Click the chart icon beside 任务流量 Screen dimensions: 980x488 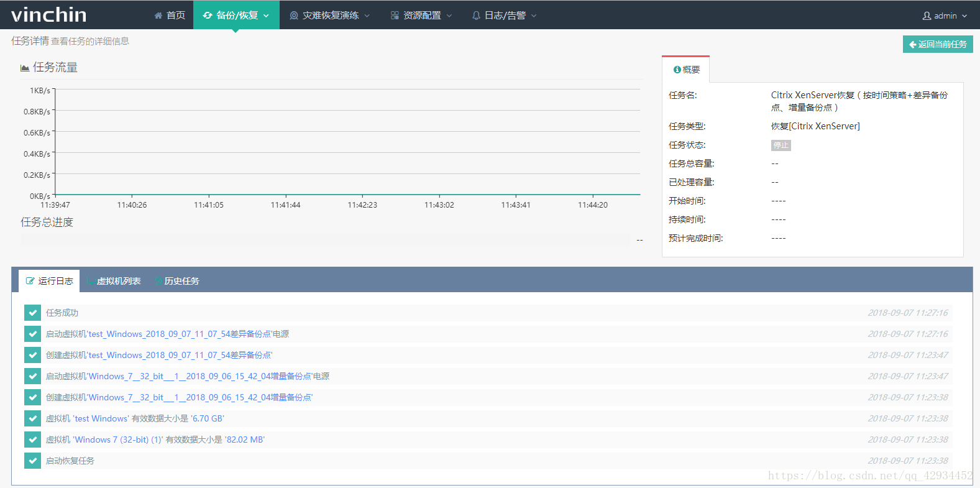25,68
